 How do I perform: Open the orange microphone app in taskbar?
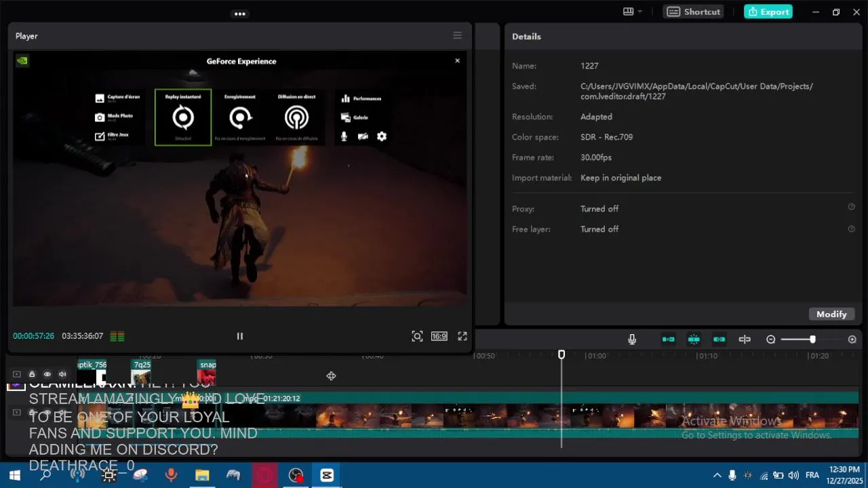[x=171, y=475]
